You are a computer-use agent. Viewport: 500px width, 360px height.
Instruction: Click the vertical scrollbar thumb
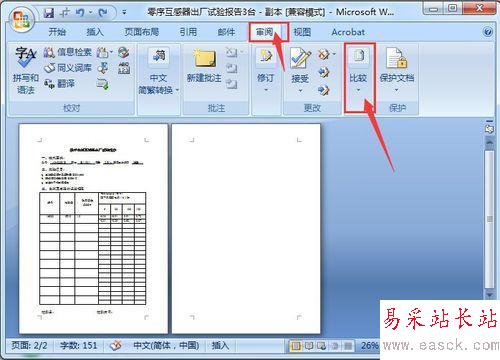pyautogui.click(x=489, y=219)
